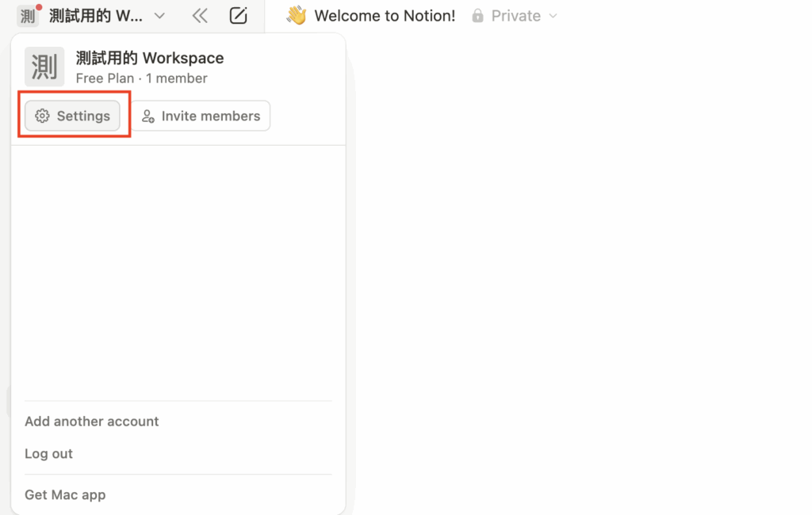Click the large workspace avatar in the popup

point(44,67)
